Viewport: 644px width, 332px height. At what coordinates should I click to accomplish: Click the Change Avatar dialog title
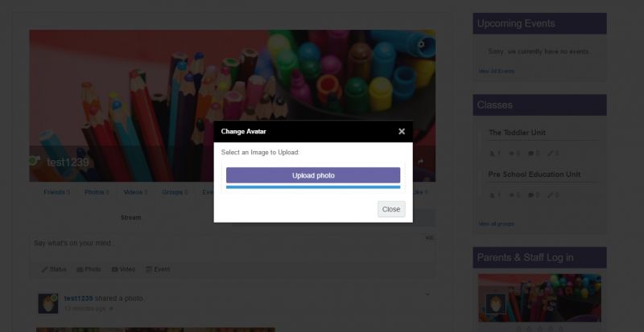pos(244,131)
